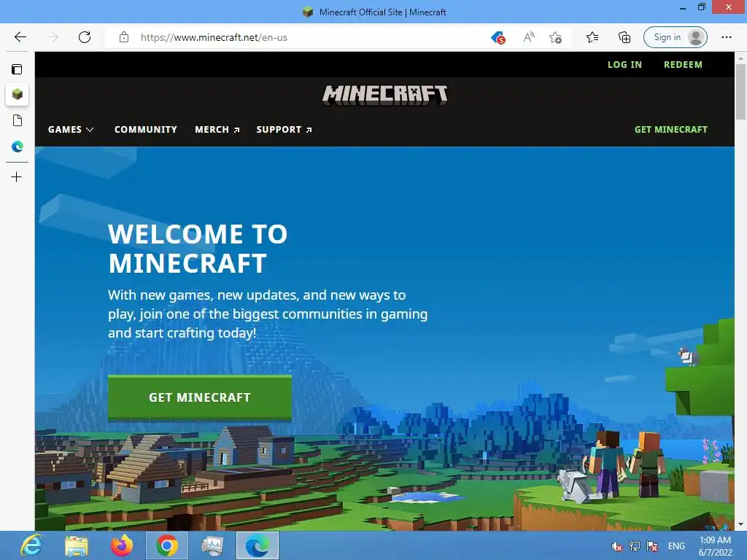Open the COMMUNITY menu item
The height and width of the screenshot is (560, 747).
pos(146,130)
